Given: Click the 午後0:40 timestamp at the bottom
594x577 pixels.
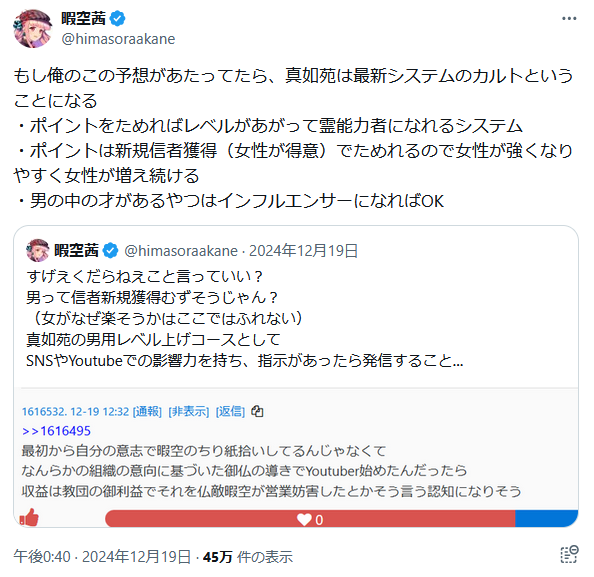Looking at the screenshot, I should 42,557.
